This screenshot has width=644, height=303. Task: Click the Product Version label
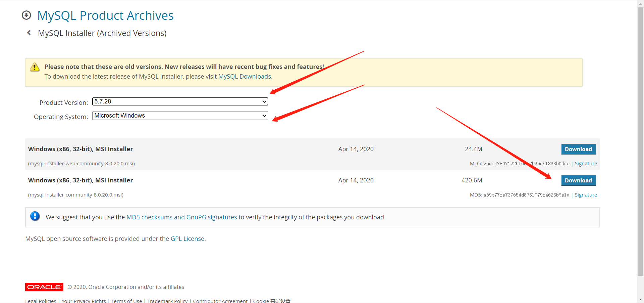click(x=64, y=103)
